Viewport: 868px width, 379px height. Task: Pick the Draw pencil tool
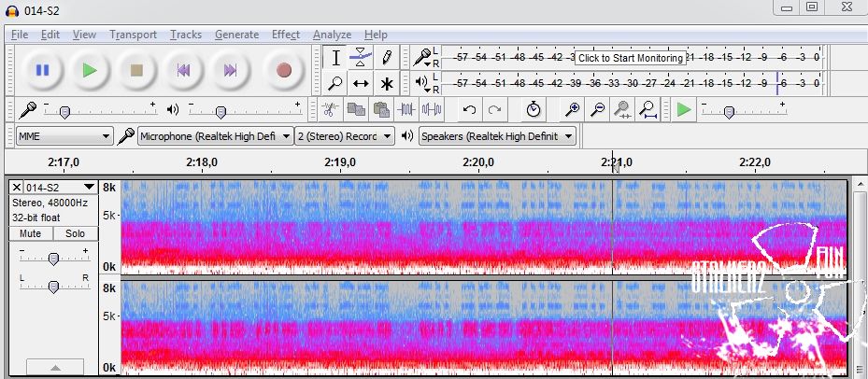click(386, 58)
